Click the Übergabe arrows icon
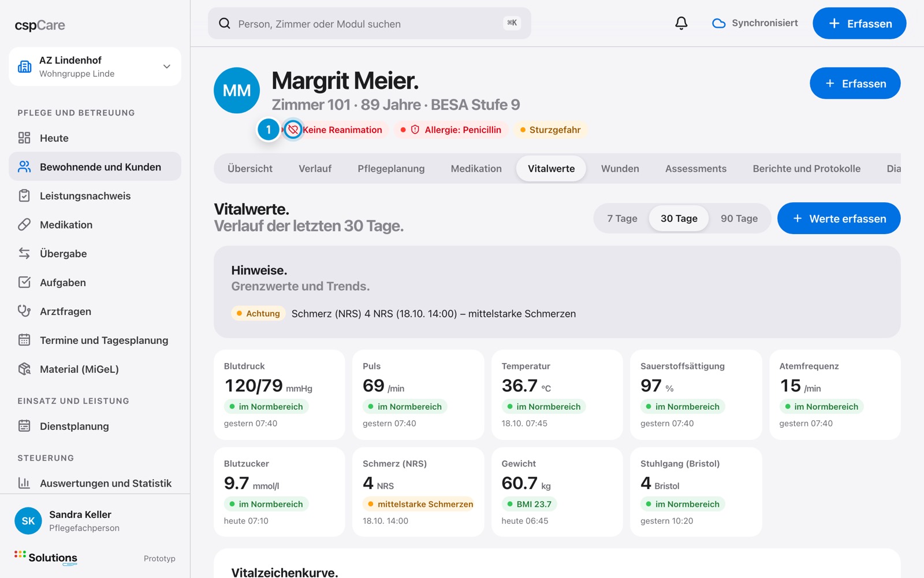Image resolution: width=924 pixels, height=578 pixels. [x=24, y=253]
